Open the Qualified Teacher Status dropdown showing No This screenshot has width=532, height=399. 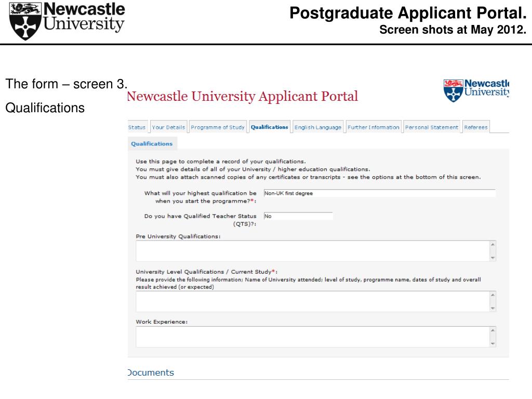[x=298, y=216]
